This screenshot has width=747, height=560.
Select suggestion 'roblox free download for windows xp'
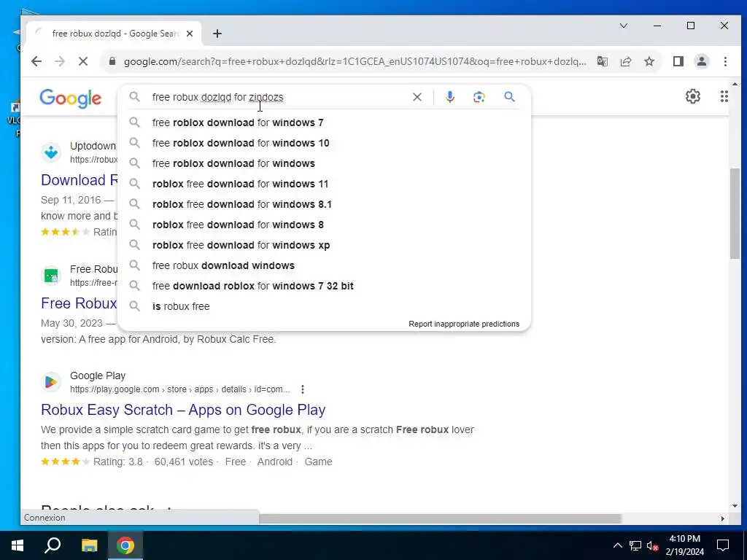324,245
